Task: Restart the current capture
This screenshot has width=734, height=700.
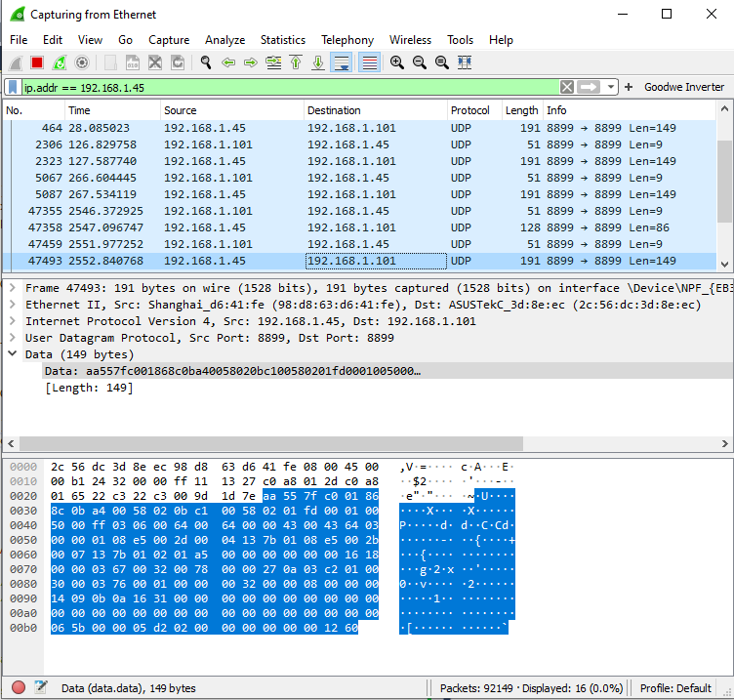Action: tap(60, 62)
